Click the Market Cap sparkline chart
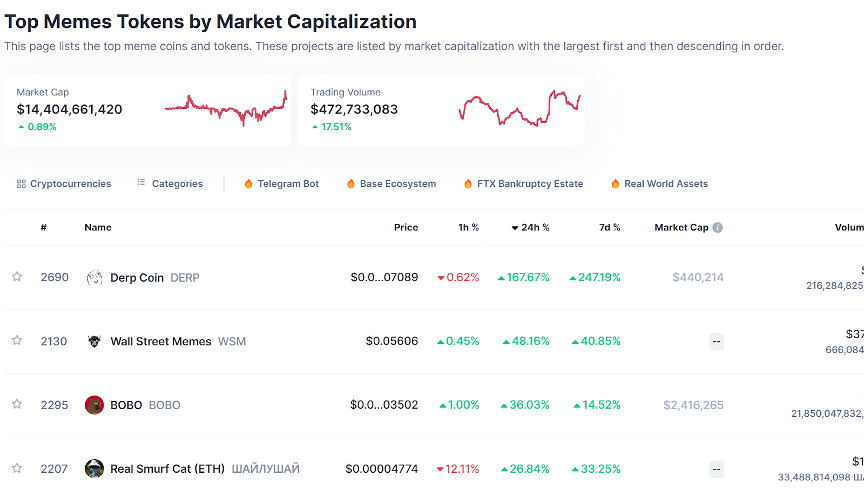Image resolution: width=864 pixels, height=492 pixels. click(226, 108)
